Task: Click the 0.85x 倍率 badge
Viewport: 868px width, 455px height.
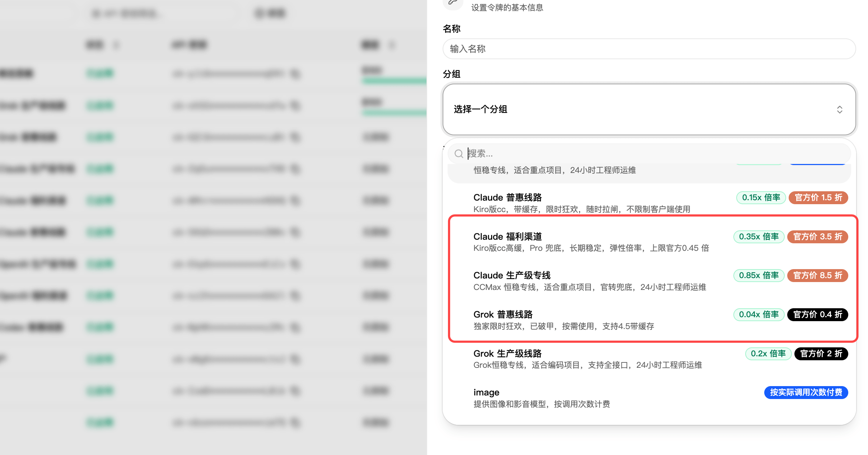Action: 759,275
